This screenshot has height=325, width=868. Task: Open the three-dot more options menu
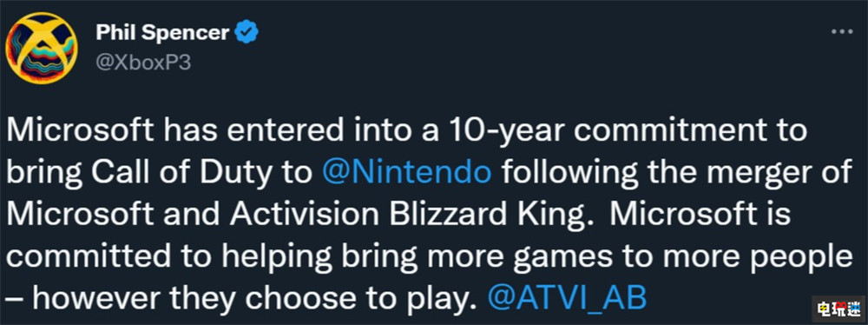tap(843, 32)
